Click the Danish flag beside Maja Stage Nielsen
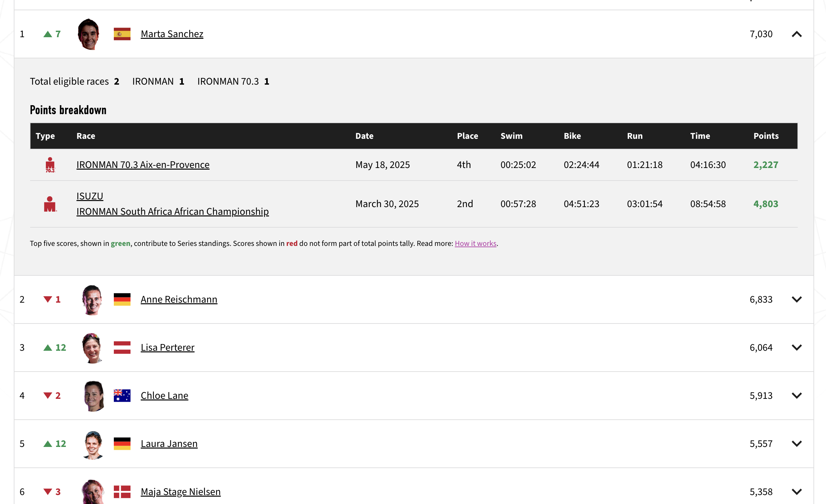The image size is (826, 504). [x=122, y=491]
